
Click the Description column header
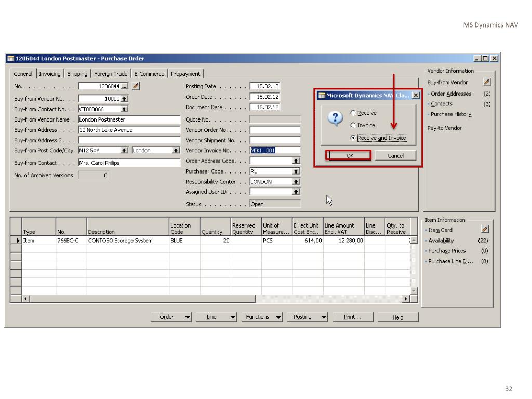point(128,227)
